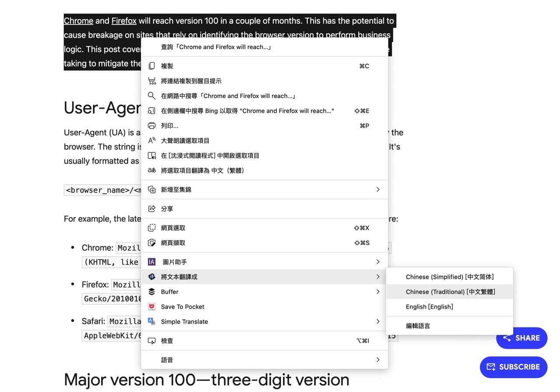Expand the 新增至集錦 submenu arrow
Screen dimensions: 560x392
pyautogui.click(x=378, y=189)
